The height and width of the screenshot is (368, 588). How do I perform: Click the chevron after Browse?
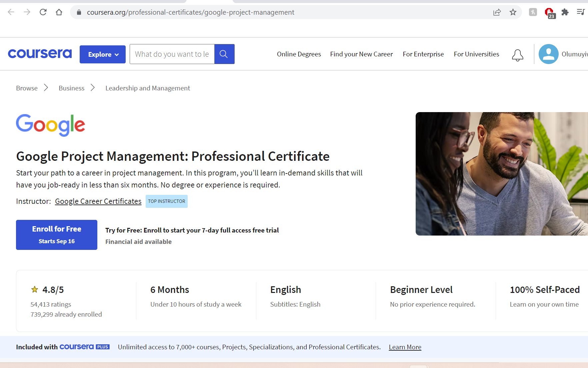pos(46,88)
